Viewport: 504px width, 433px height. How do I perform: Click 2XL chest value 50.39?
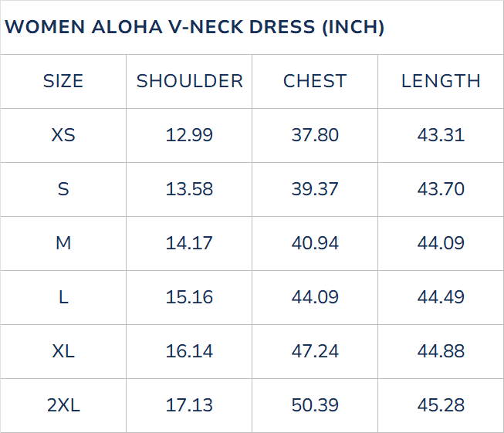pos(315,405)
